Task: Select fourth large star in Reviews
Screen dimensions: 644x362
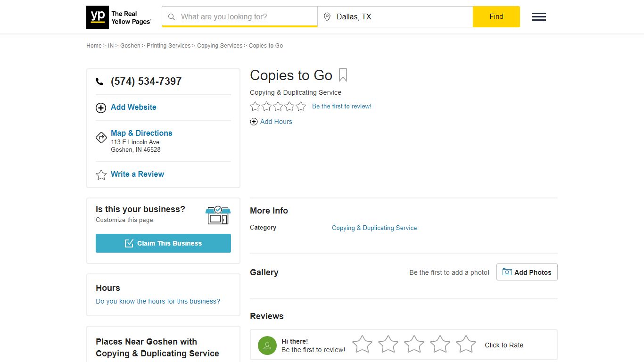Action: click(x=440, y=344)
